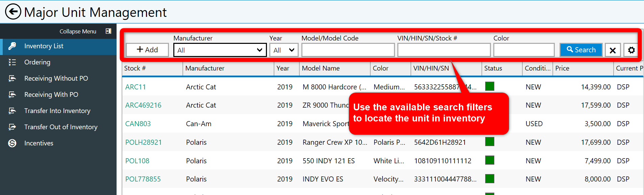Sort by Conditi... column header
The height and width of the screenshot is (195, 644).
pos(537,68)
